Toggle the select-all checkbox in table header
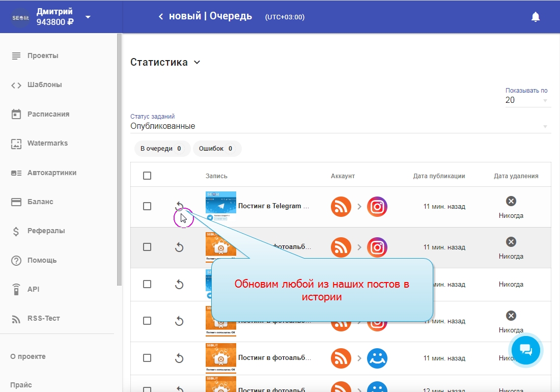 pos(147,176)
